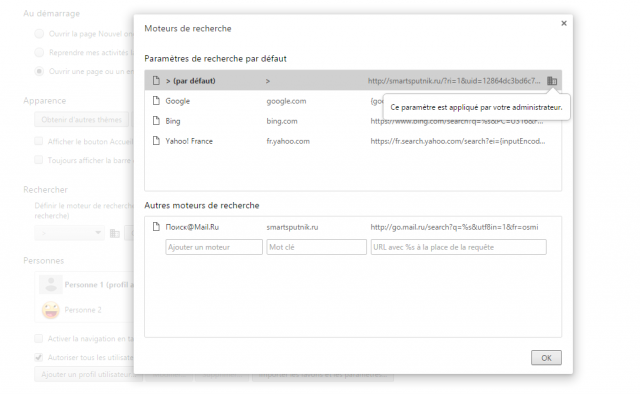
Task: Click the page icon on par défaut row
Action: [x=156, y=80]
